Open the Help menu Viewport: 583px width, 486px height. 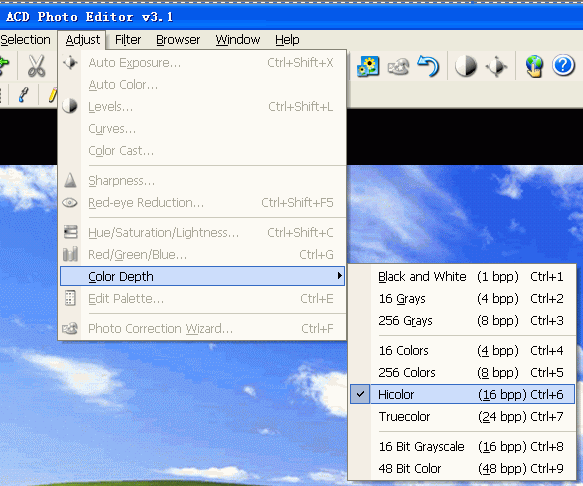pyautogui.click(x=287, y=39)
